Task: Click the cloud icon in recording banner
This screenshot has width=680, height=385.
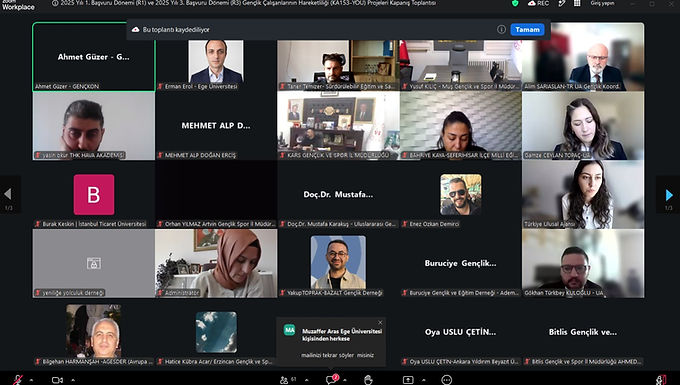Action: tap(135, 29)
